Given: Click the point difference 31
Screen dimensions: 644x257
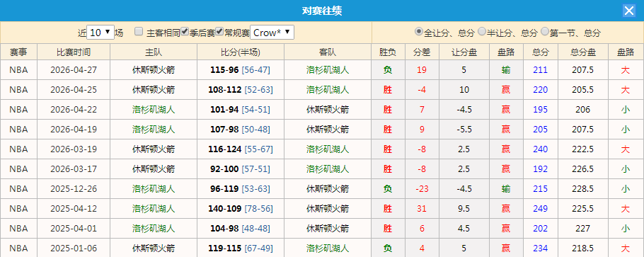Looking at the screenshot, I should (422, 208).
